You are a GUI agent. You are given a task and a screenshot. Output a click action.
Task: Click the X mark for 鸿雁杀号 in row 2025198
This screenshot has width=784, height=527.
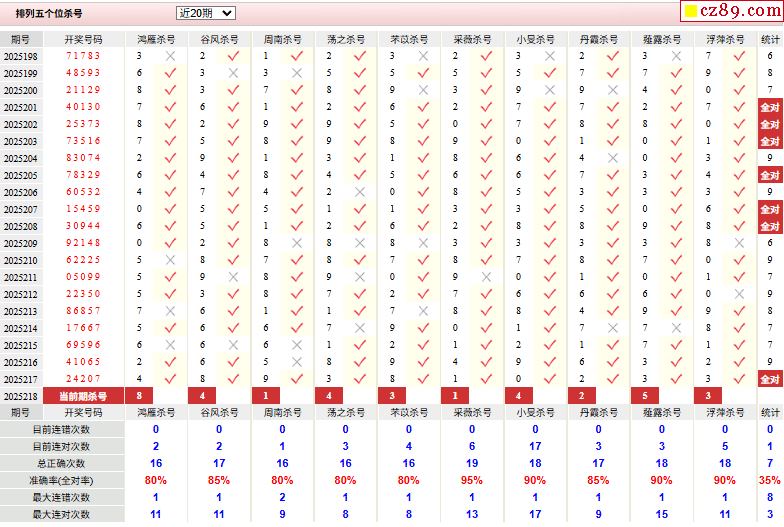pos(170,56)
